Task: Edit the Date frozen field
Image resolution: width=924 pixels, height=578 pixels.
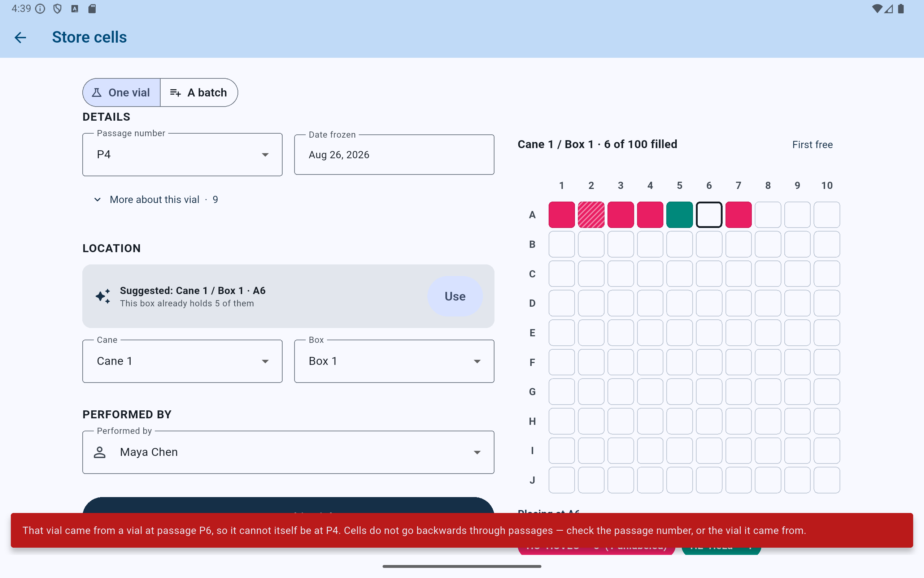Action: (394, 155)
